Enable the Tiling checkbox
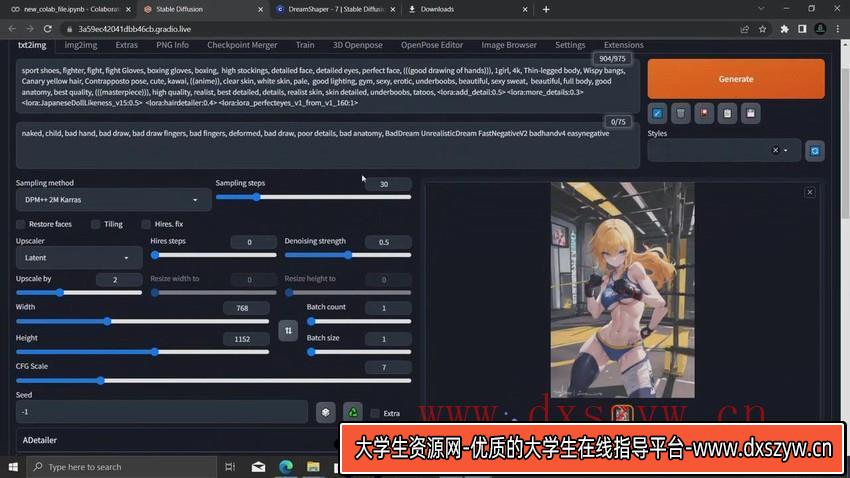The width and height of the screenshot is (850, 478). (x=95, y=224)
